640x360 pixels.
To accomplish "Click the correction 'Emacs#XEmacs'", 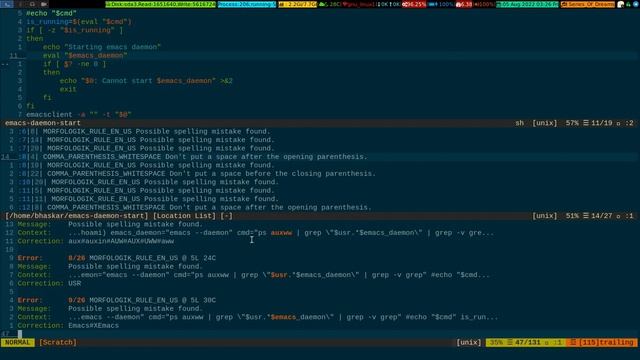I will pos(93,326).
